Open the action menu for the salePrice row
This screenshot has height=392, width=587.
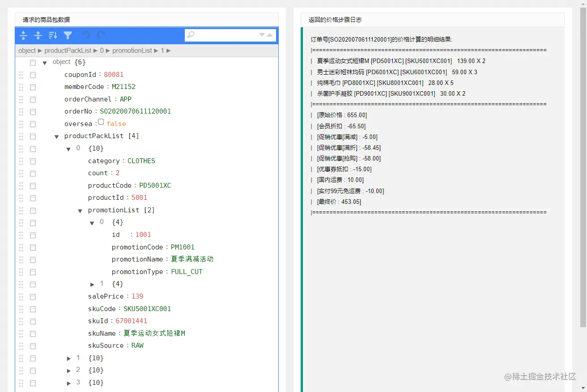(33, 296)
